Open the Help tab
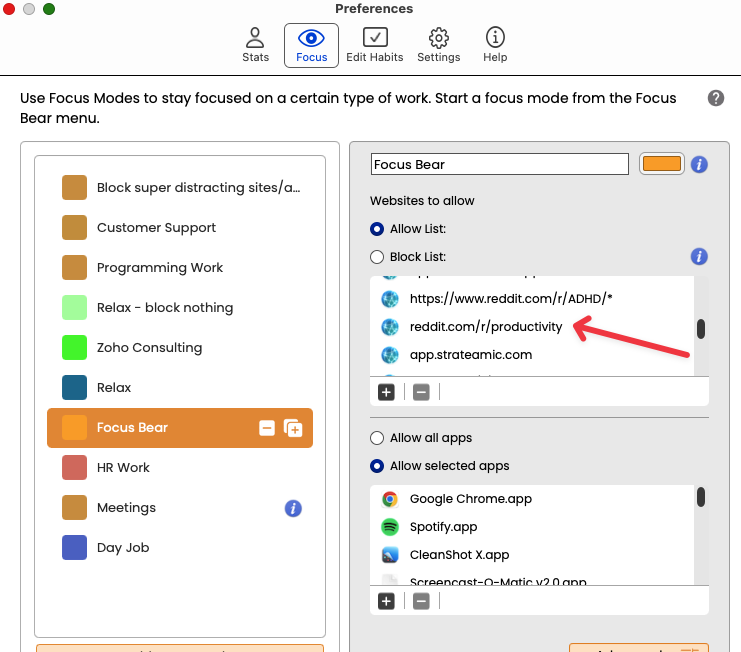The image size is (741, 652). point(495,45)
